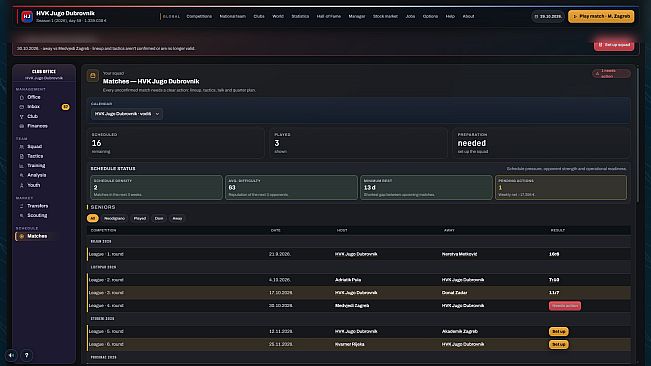Screen dimensions: 651x366
Task: Expand the HVK Jugo Dubrovnik calendar dropdown
Action: pyautogui.click(x=127, y=114)
